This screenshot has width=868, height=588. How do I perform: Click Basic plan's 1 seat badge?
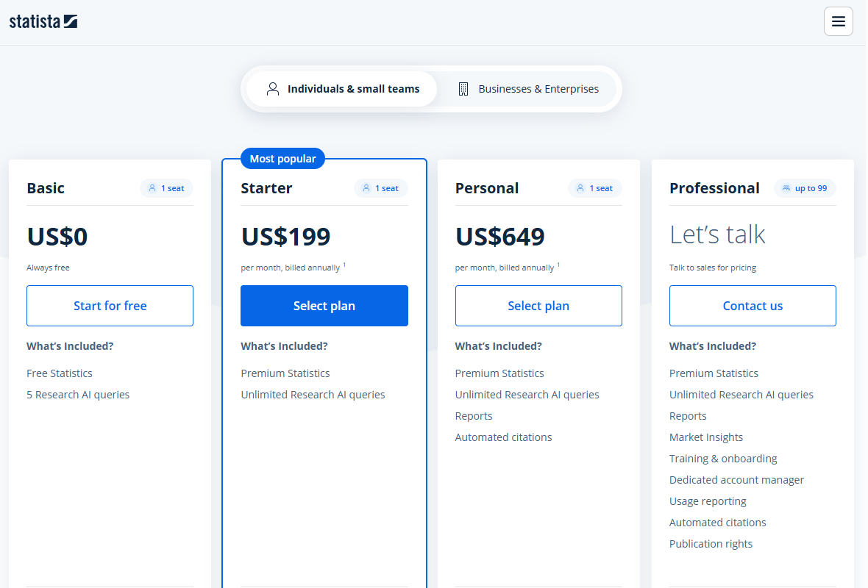click(167, 188)
